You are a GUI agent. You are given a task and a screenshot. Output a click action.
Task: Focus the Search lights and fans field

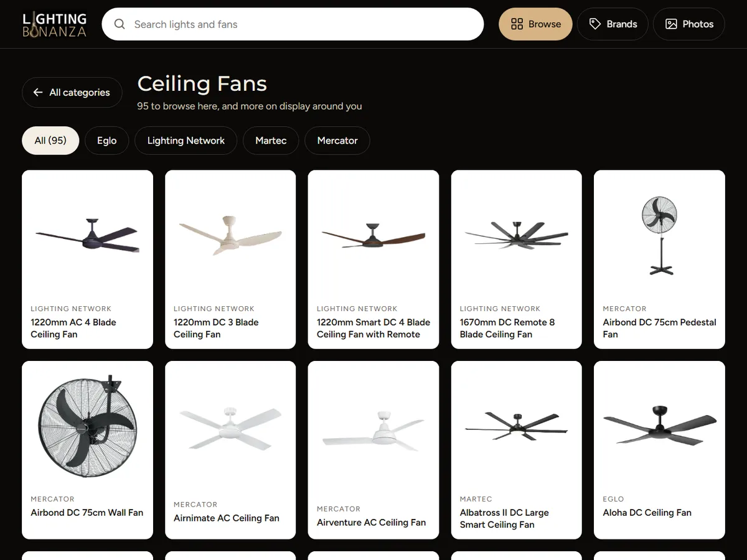[x=293, y=24]
